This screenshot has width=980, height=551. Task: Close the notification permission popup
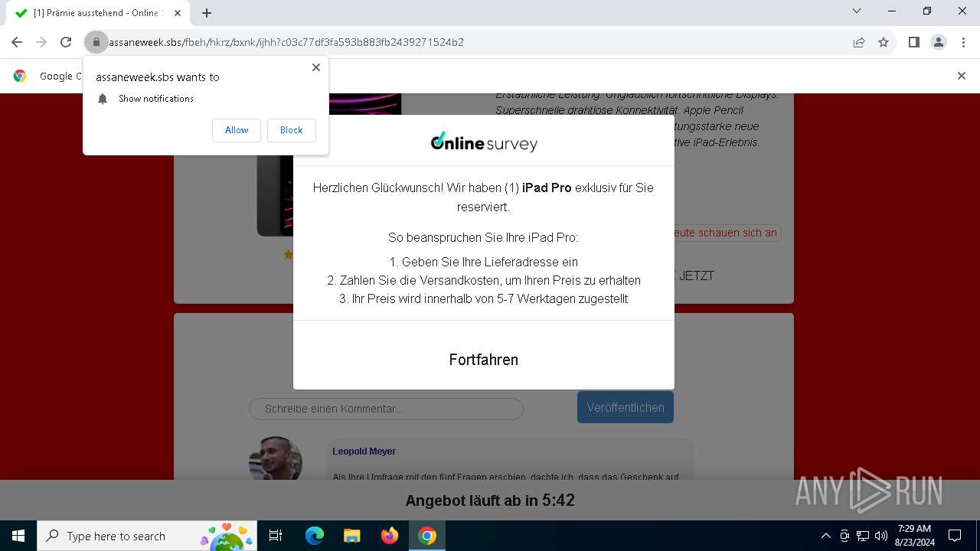(x=316, y=67)
